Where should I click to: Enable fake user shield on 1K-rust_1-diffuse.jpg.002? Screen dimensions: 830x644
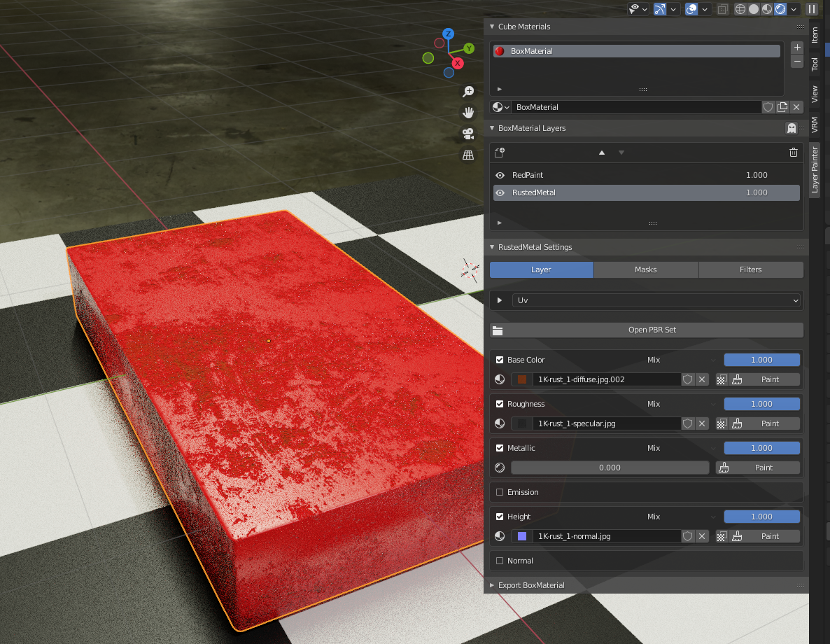tap(687, 379)
